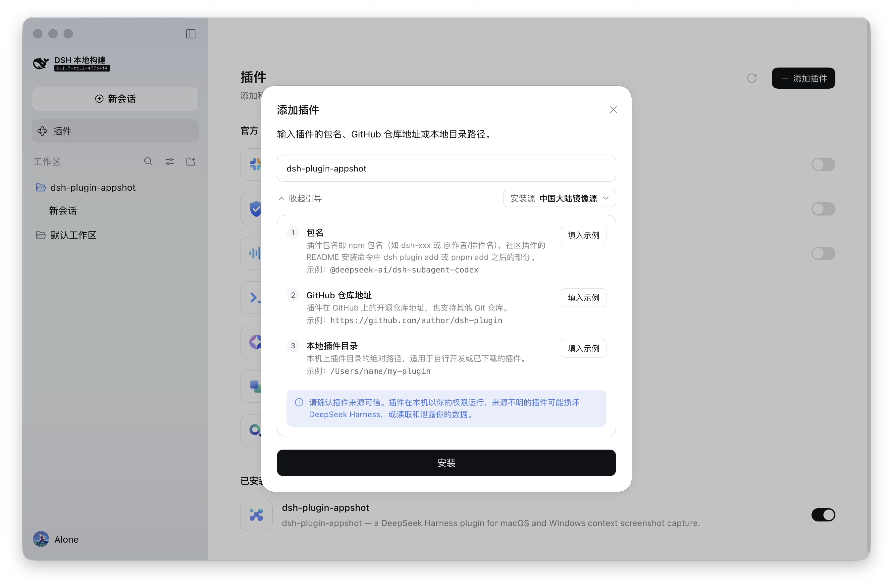Click the dsh-plugin-appshot installed plugin title

click(325, 507)
